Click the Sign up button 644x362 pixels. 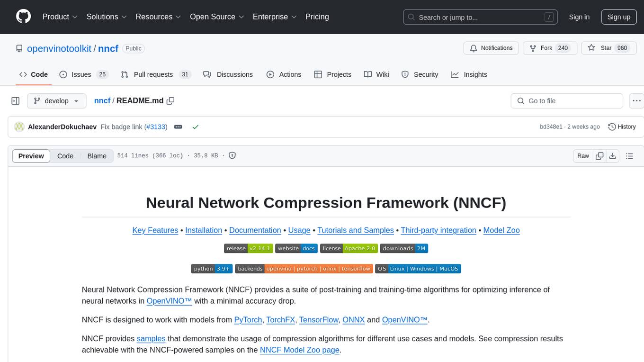pyautogui.click(x=619, y=17)
